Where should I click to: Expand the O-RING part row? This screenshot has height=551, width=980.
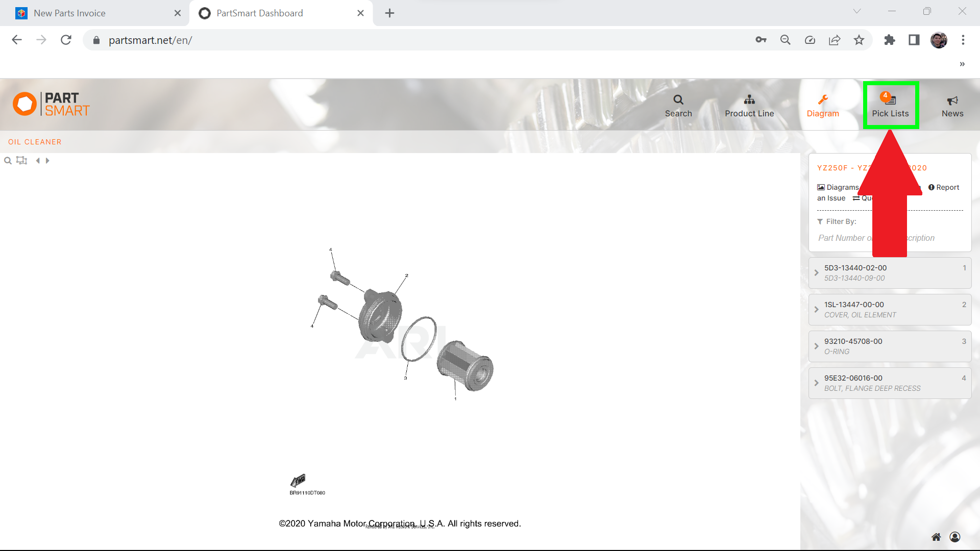click(816, 346)
